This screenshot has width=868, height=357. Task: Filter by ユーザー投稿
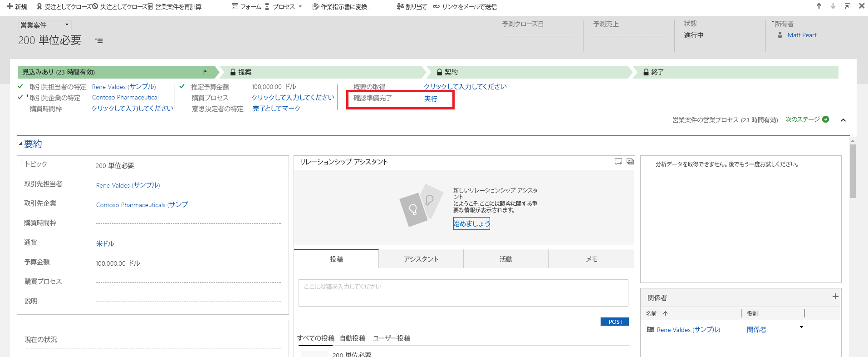[392, 338]
